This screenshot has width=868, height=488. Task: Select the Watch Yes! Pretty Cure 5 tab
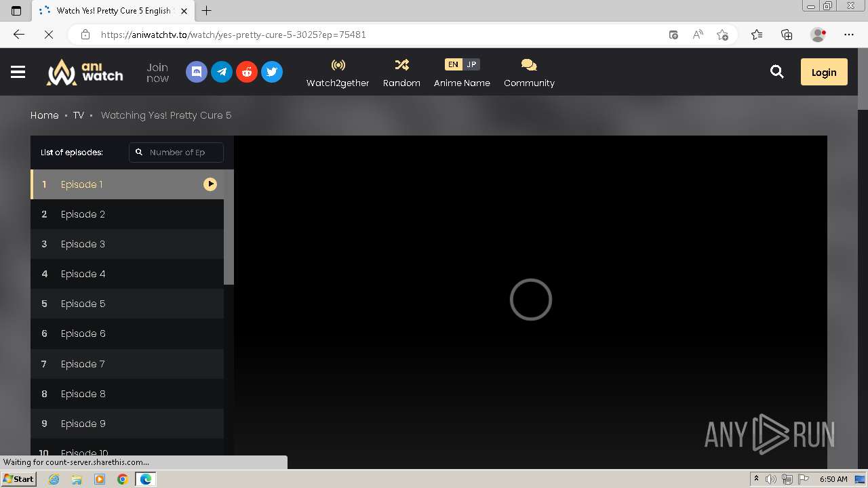point(114,11)
